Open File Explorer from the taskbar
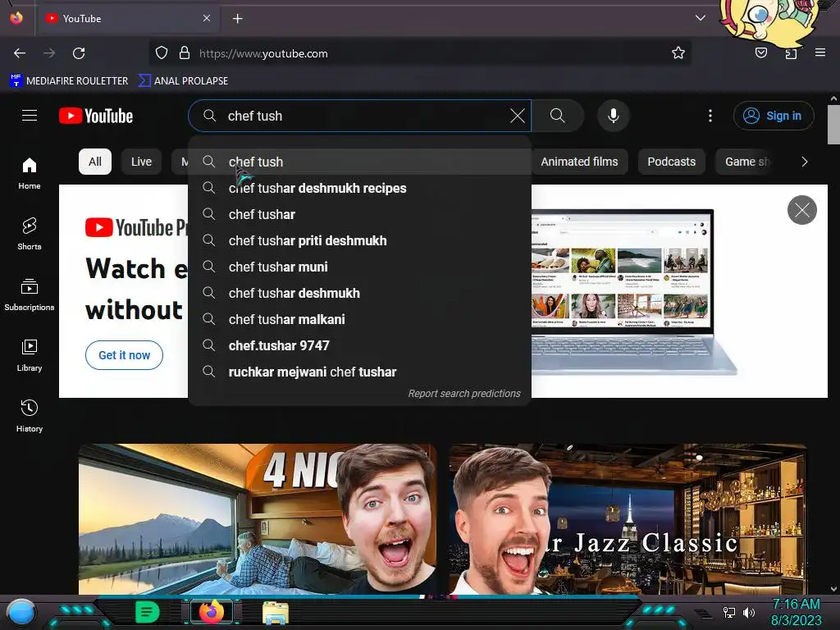This screenshot has height=630, width=840. [x=276, y=612]
